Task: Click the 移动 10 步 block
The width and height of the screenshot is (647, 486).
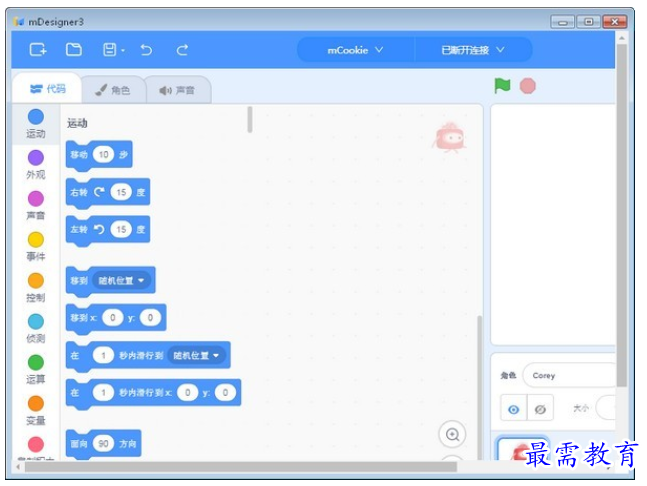Action: (x=99, y=155)
